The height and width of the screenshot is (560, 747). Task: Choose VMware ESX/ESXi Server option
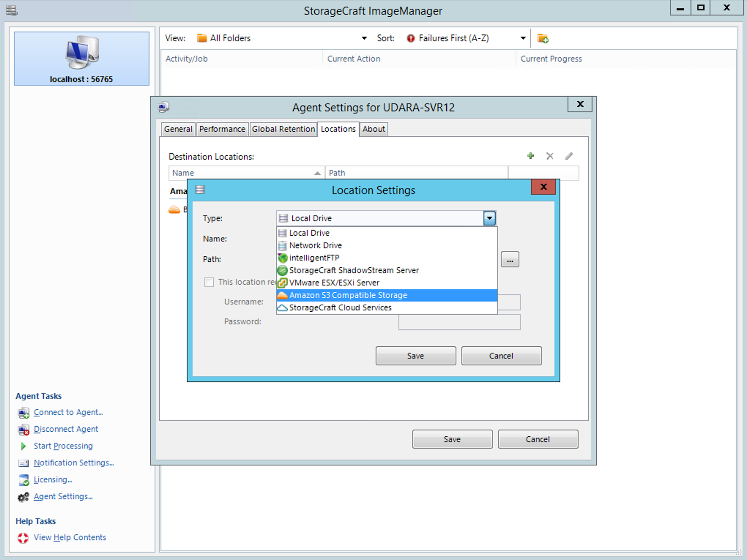[387, 283]
